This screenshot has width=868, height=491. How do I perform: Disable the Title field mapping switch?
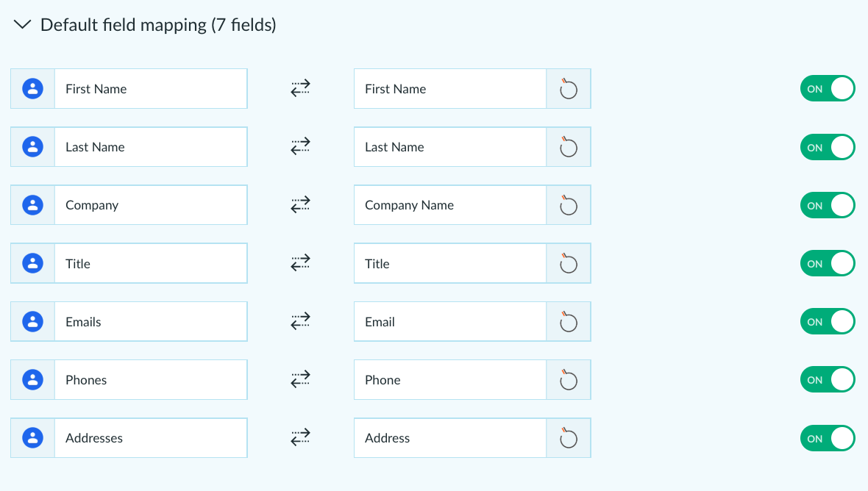(828, 263)
